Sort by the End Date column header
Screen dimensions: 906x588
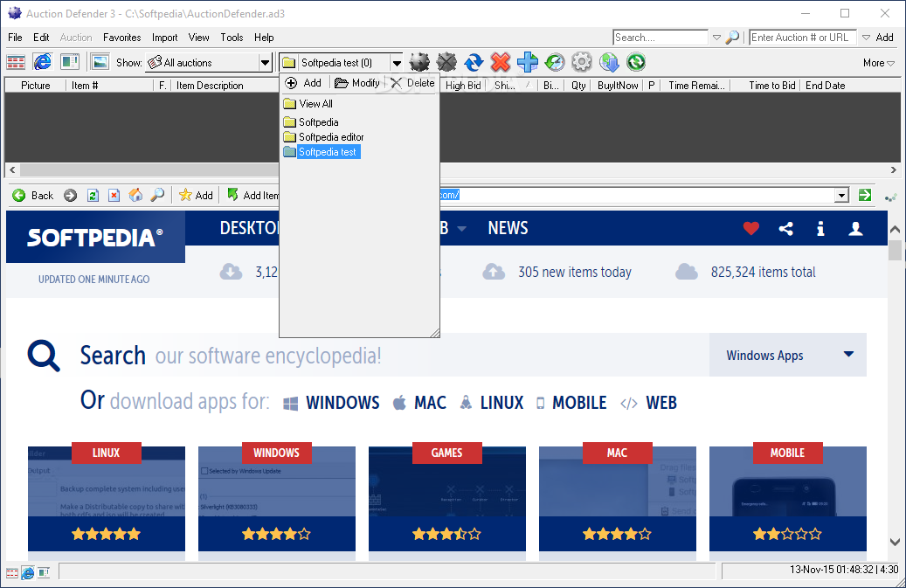(825, 86)
